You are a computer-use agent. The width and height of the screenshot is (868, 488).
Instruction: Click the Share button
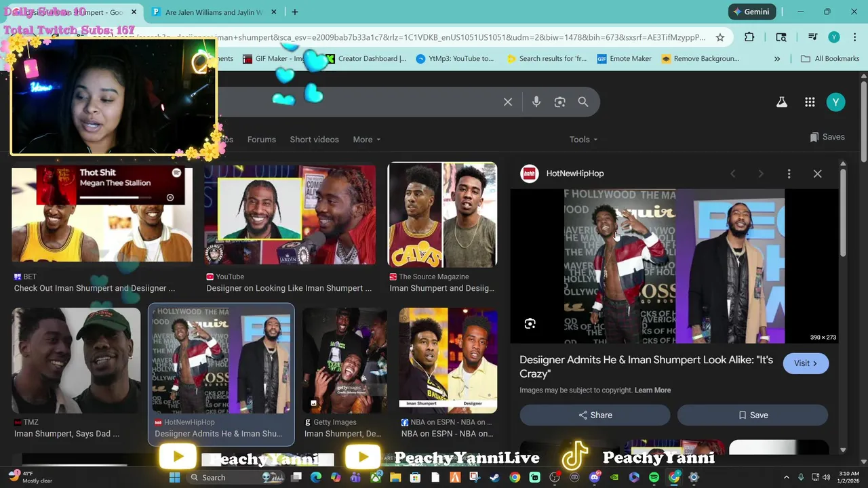[x=595, y=415]
